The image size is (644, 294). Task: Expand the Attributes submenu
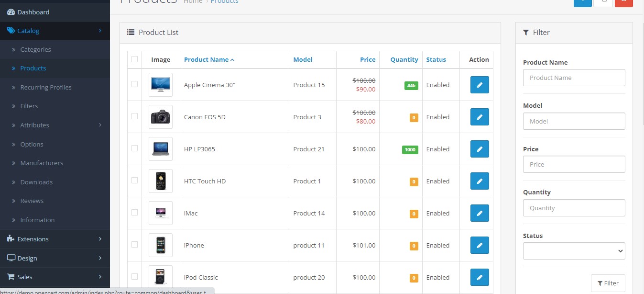coord(35,125)
